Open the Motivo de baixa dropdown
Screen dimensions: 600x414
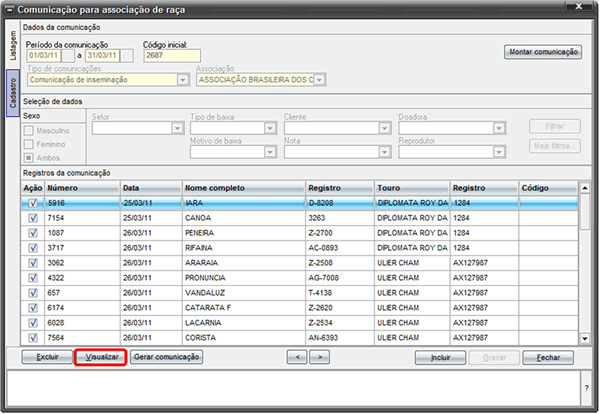point(270,152)
